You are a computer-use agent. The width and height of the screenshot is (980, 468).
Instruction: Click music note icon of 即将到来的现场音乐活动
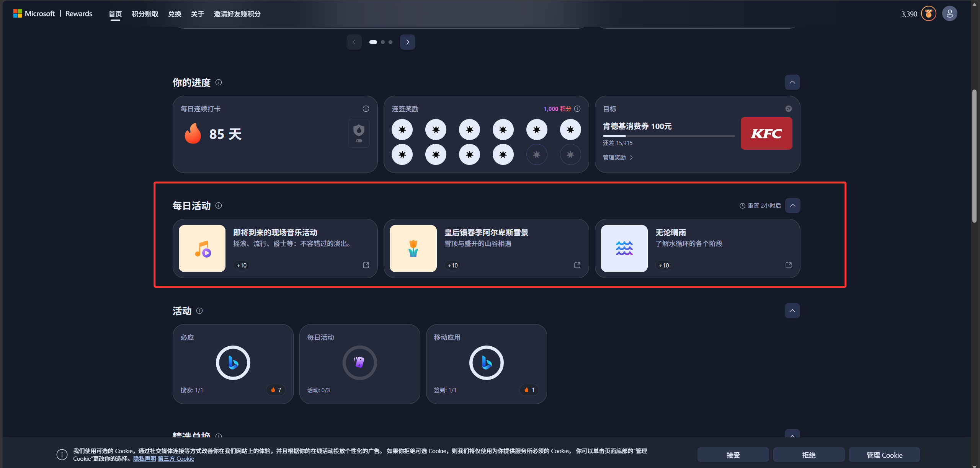(x=202, y=248)
